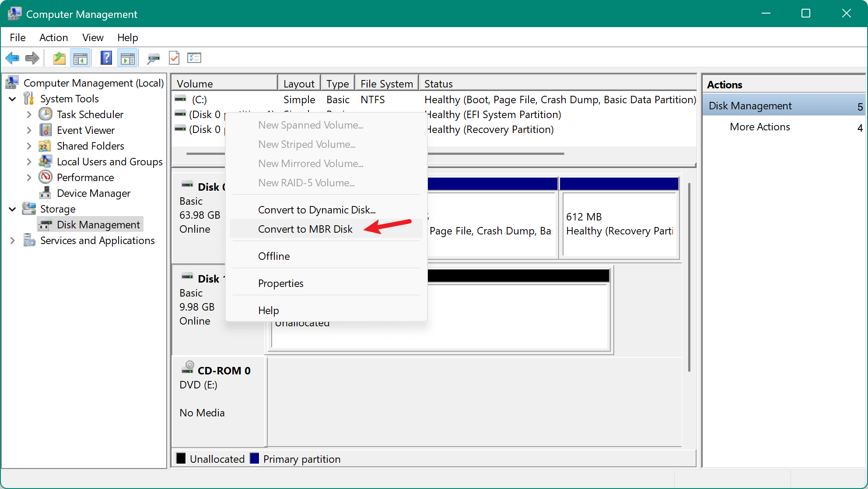This screenshot has height=489, width=868.
Task: Collapse the Storage tree node
Action: [x=13, y=209]
